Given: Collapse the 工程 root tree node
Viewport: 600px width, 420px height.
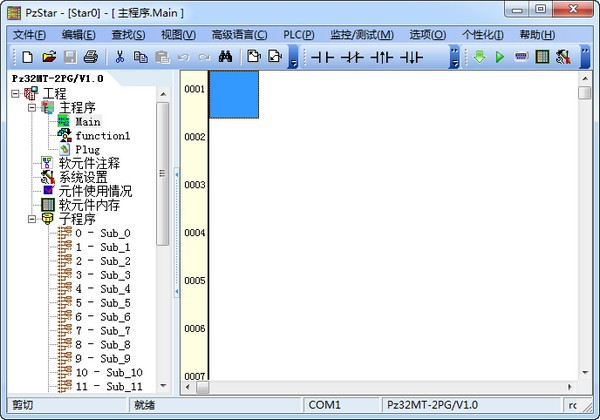Looking at the screenshot, I should pyautogui.click(x=16, y=93).
